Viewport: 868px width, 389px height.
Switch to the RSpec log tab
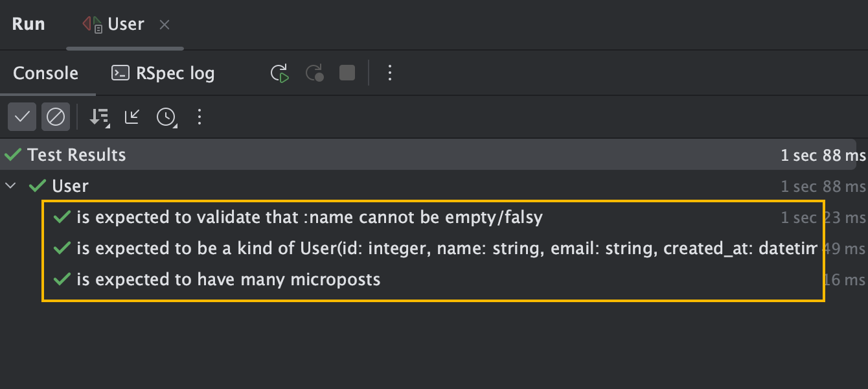click(163, 73)
